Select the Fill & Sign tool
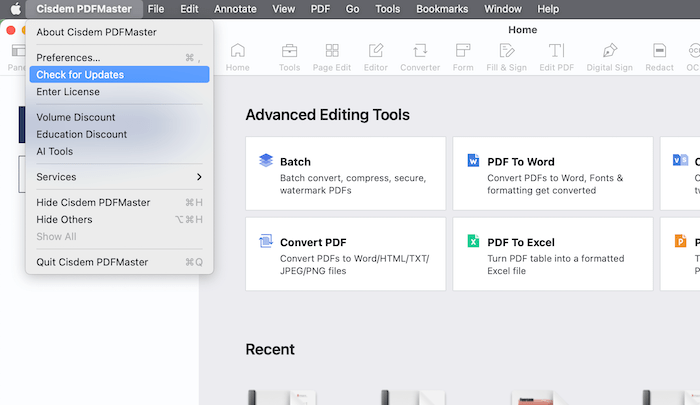 (507, 57)
